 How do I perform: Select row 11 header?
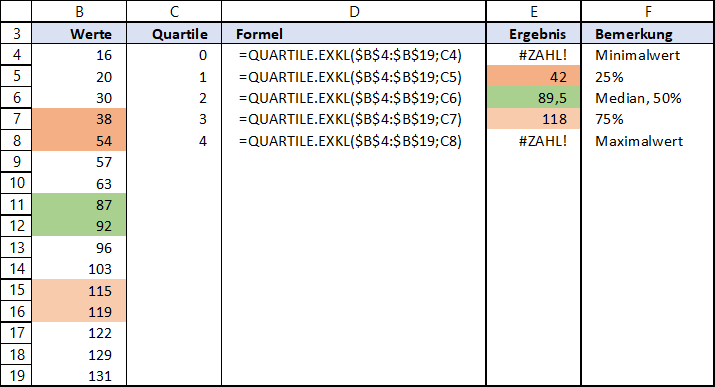(x=16, y=205)
